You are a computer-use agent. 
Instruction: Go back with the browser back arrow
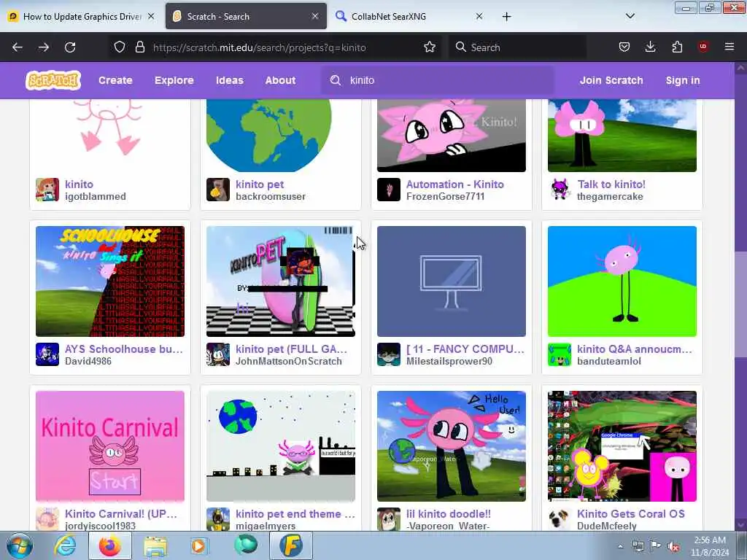18,47
